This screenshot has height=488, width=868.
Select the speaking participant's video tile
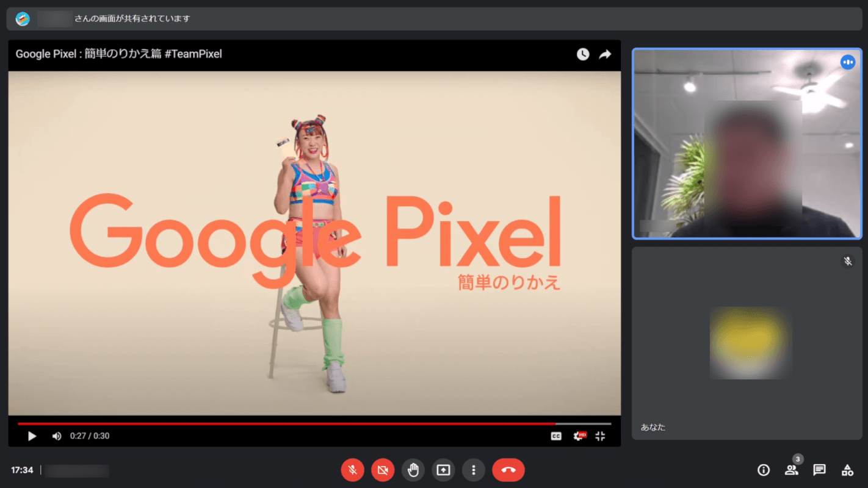(x=747, y=144)
